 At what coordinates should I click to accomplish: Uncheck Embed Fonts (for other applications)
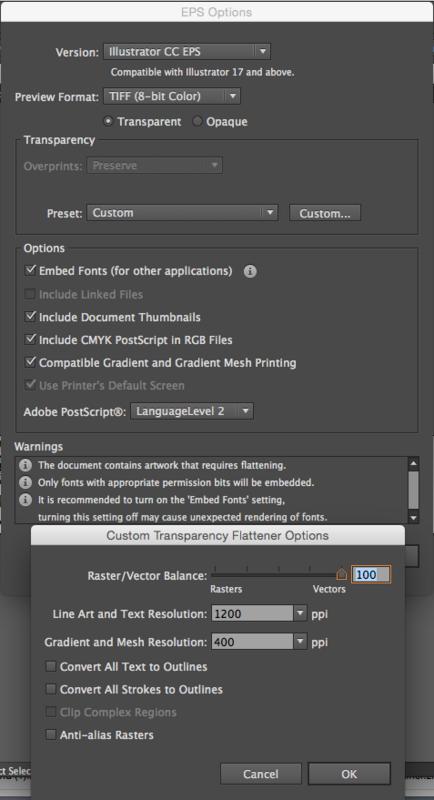click(x=31, y=270)
